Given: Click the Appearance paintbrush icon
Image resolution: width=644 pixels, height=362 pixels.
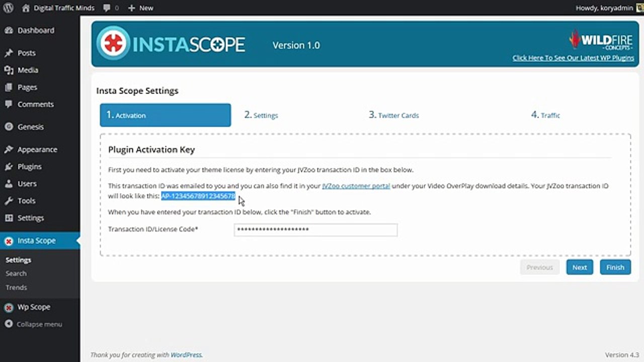Looking at the screenshot, I should [9, 149].
